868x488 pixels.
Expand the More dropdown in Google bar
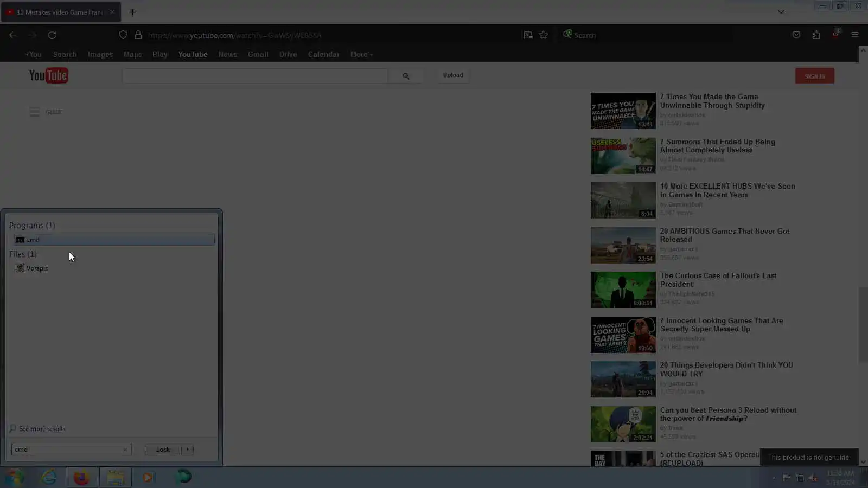pyautogui.click(x=361, y=55)
